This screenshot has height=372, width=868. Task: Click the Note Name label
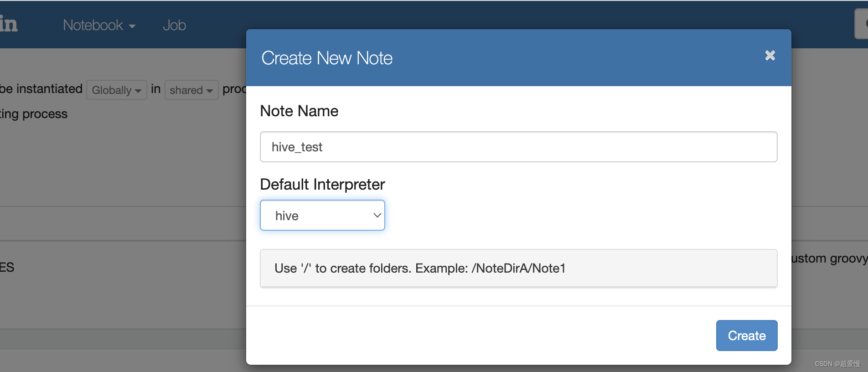click(x=299, y=111)
